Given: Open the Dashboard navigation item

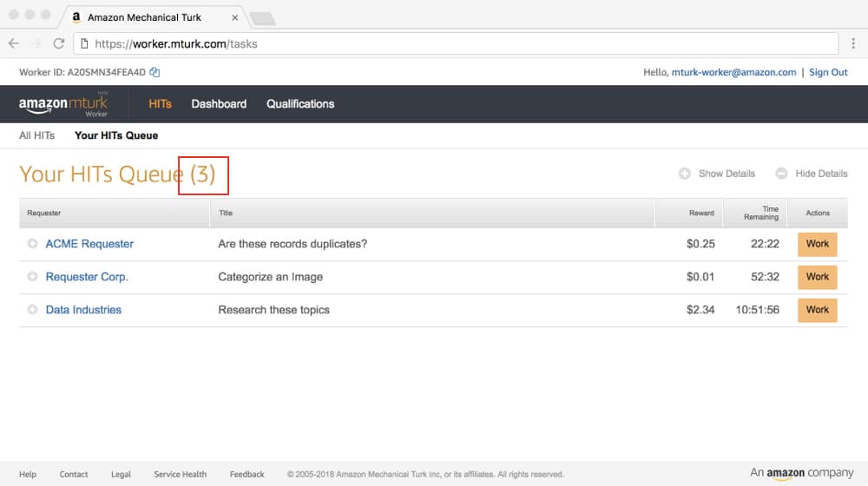Looking at the screenshot, I should [219, 104].
